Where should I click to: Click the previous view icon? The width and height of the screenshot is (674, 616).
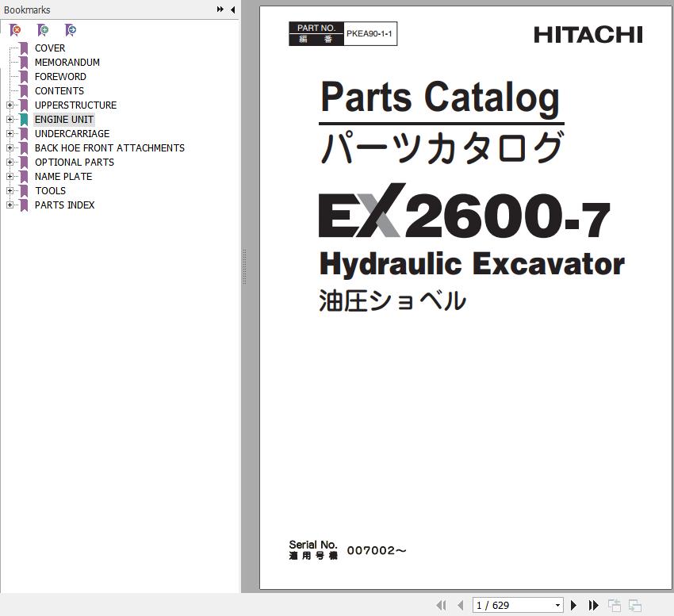point(615,605)
